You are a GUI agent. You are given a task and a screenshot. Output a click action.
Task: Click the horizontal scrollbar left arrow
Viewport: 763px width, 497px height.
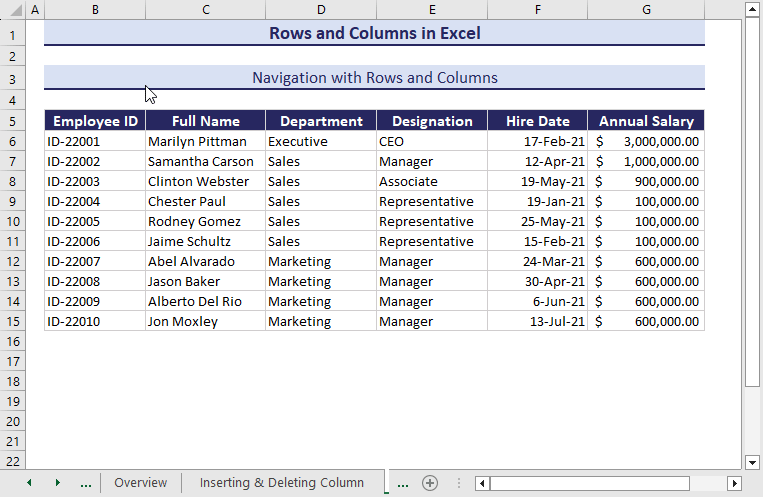click(x=482, y=483)
